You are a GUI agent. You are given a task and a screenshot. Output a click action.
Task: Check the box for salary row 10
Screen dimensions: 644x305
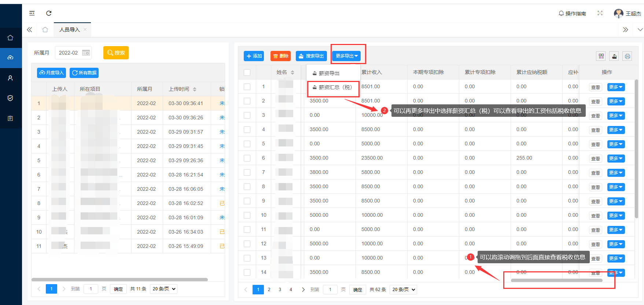coord(247,215)
